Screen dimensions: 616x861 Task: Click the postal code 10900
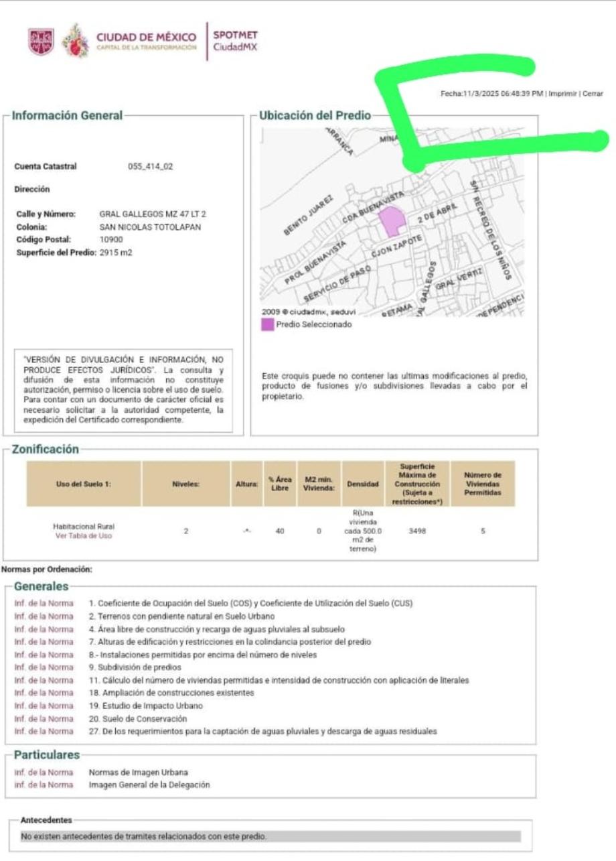(x=111, y=239)
